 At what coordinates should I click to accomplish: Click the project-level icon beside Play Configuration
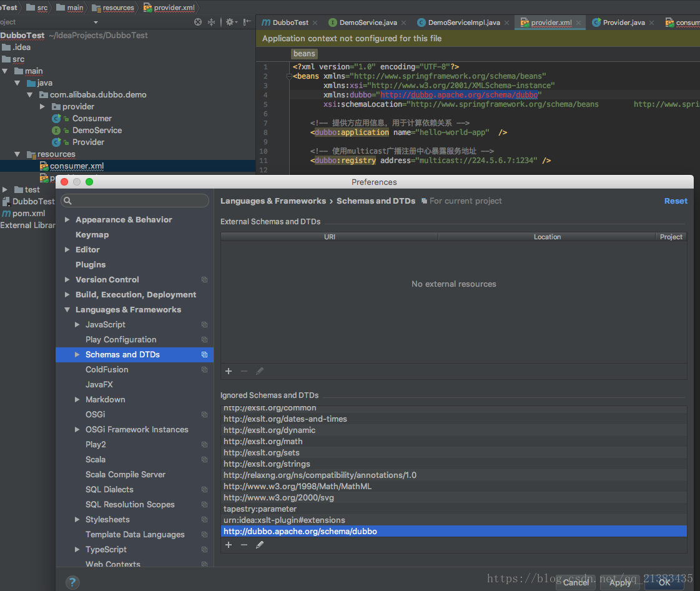pyautogui.click(x=204, y=339)
